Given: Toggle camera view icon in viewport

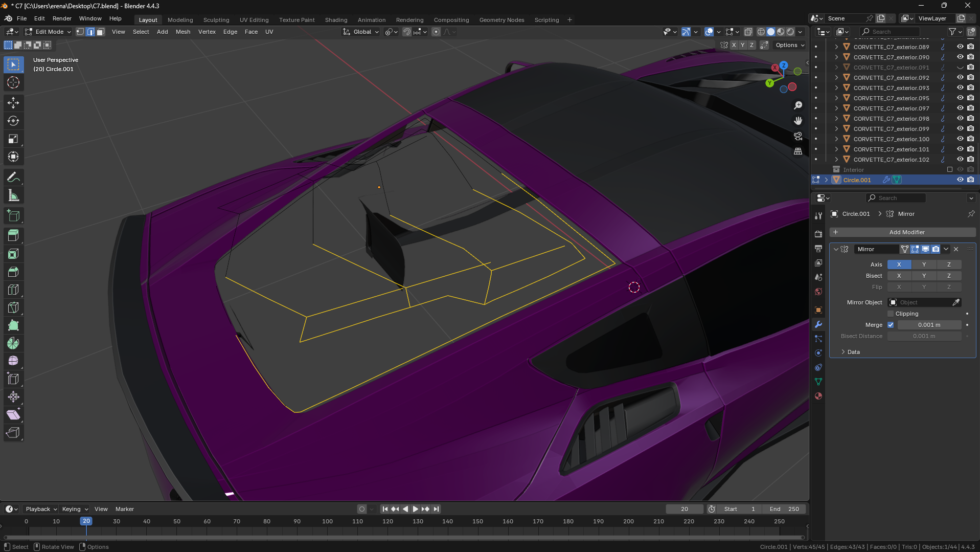Looking at the screenshot, I should coord(798,136).
